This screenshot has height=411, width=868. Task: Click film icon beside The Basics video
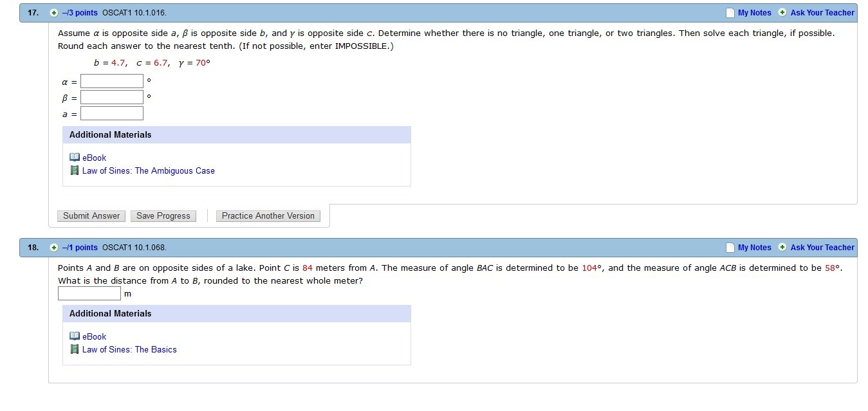(75, 350)
